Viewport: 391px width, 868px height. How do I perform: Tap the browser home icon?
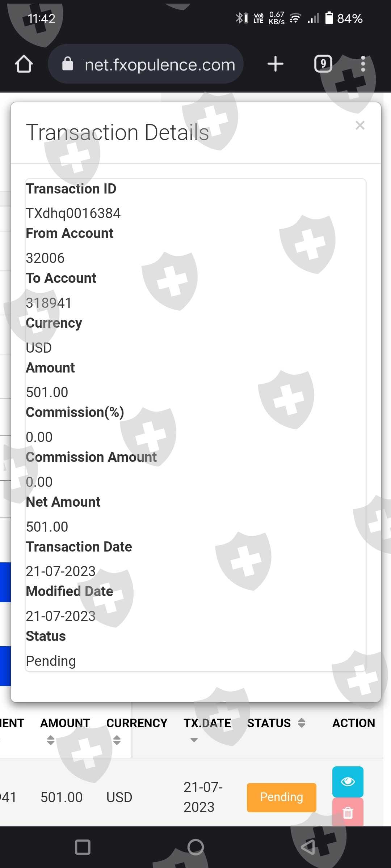click(x=24, y=64)
